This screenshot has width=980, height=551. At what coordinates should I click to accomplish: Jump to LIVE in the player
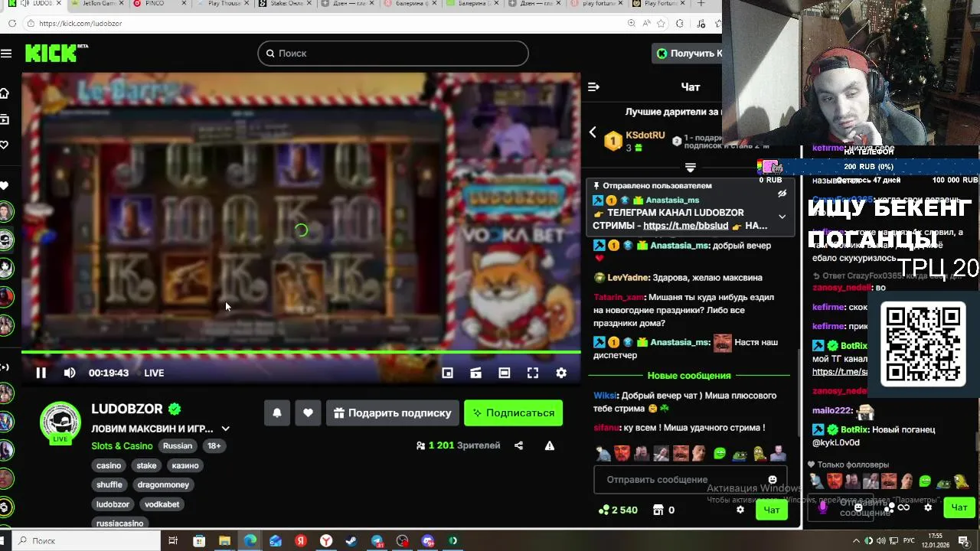click(x=154, y=373)
